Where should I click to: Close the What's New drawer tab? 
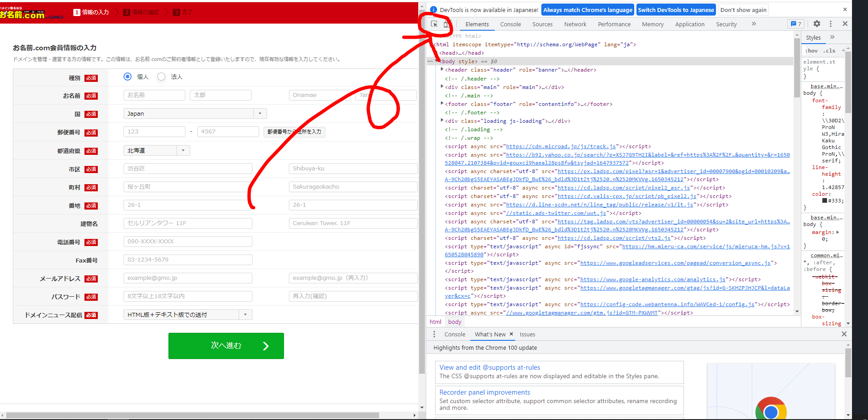tap(511, 334)
